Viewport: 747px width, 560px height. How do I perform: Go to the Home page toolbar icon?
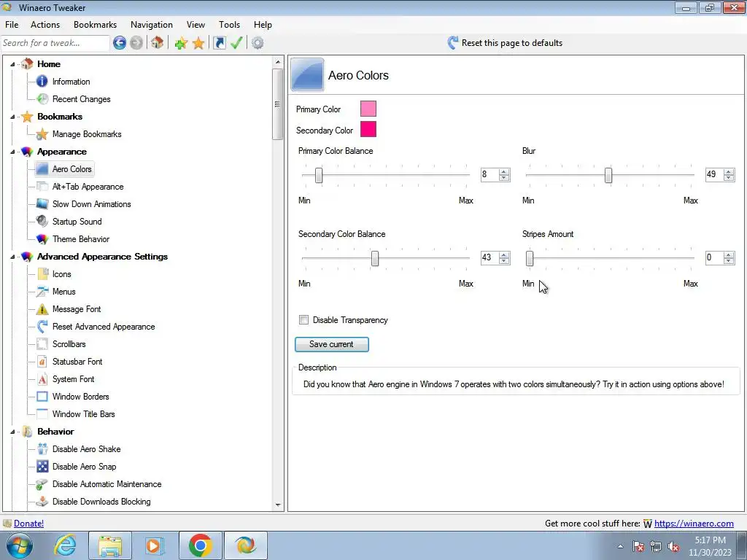point(158,43)
